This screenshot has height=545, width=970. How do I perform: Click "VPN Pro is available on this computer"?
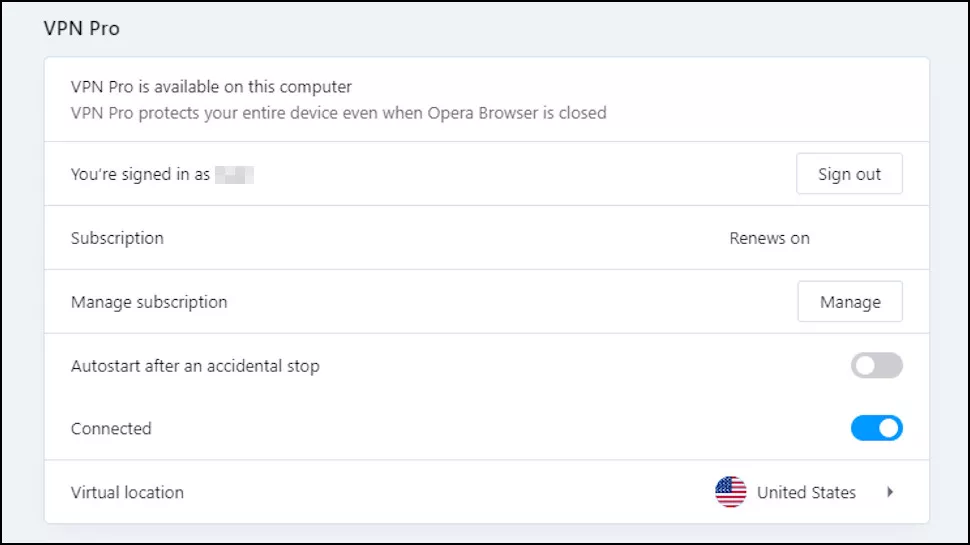click(211, 87)
